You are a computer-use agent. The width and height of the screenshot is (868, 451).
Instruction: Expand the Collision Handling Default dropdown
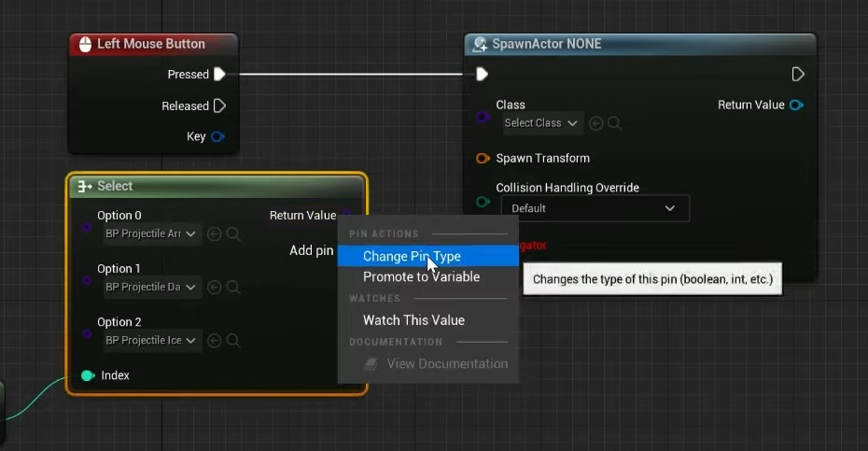click(x=595, y=208)
